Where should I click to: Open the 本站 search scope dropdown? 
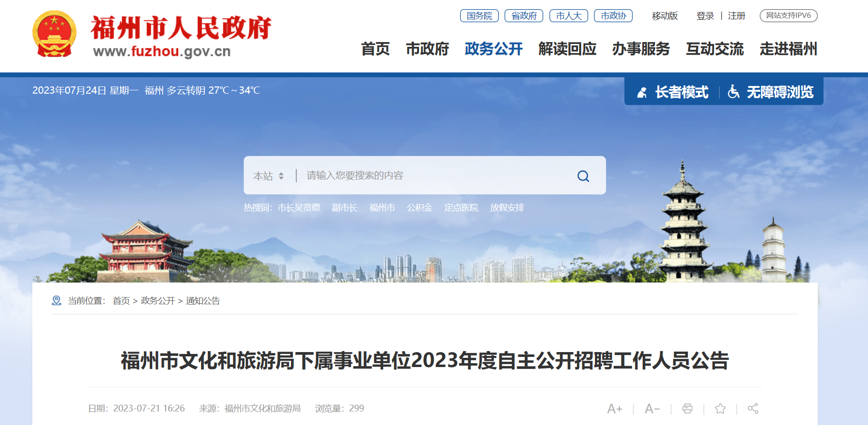pyautogui.click(x=269, y=176)
